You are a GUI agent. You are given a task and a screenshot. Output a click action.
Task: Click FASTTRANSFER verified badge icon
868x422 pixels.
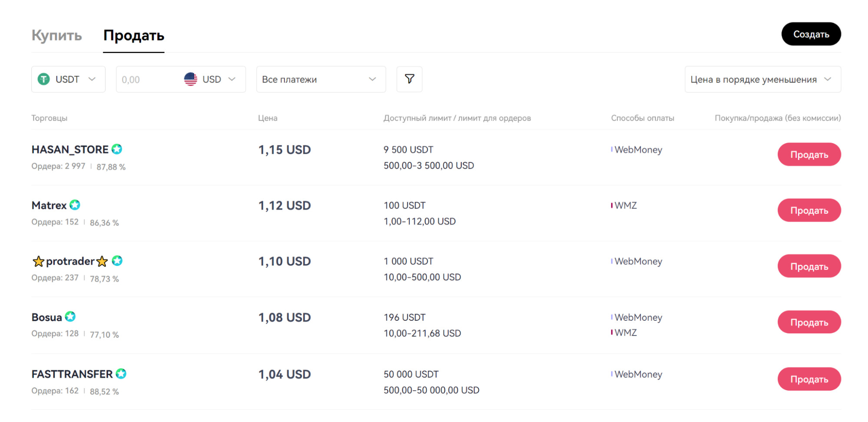(x=121, y=374)
